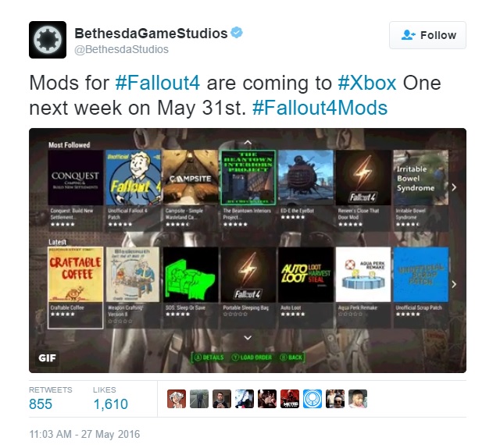This screenshot has height=448, width=493.
Task: Open the last liker avatar in row
Action: tap(358, 399)
